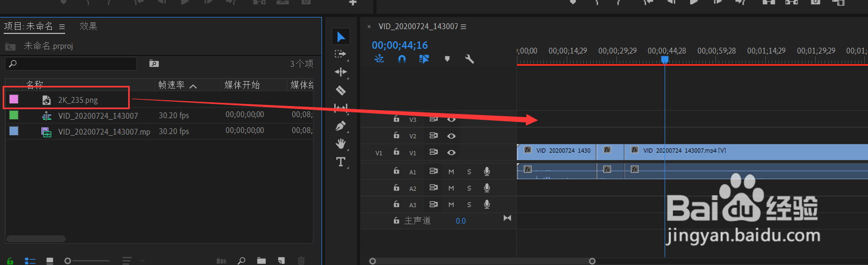This screenshot has height=265, width=868.
Task: Click the project search field
Action: (71, 64)
